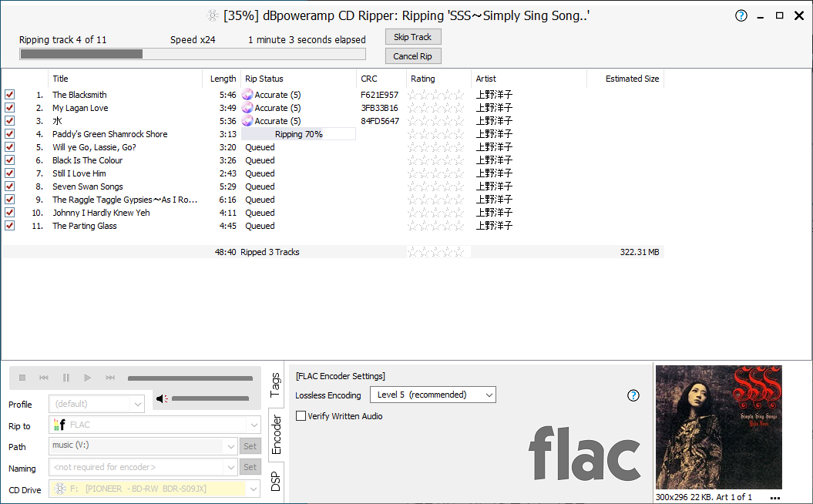Click the next track playback button
This screenshot has width=813, height=504.
point(110,378)
